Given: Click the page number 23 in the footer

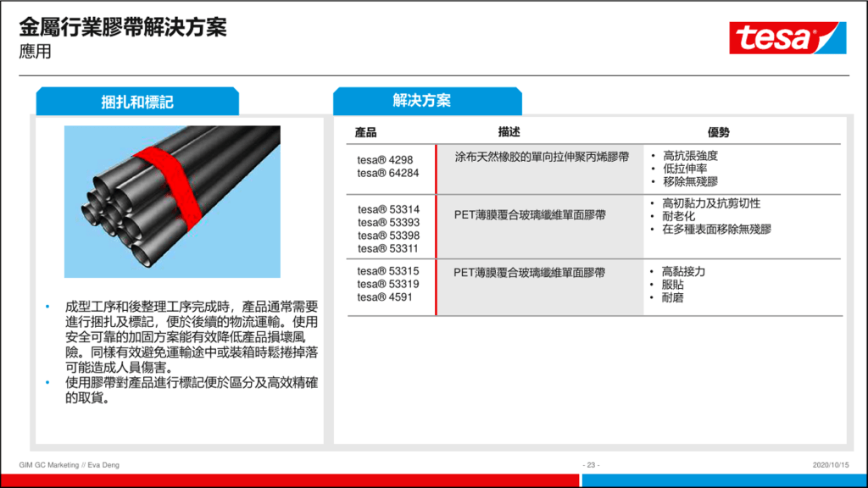Looking at the screenshot, I should (x=592, y=465).
